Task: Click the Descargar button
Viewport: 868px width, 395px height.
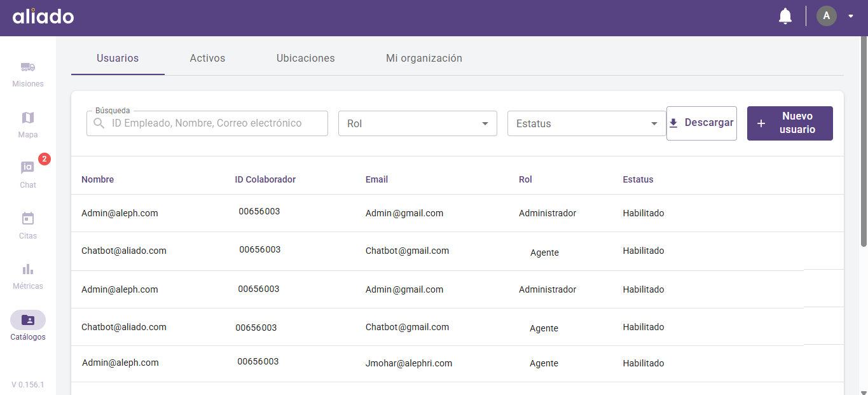Action: (701, 123)
